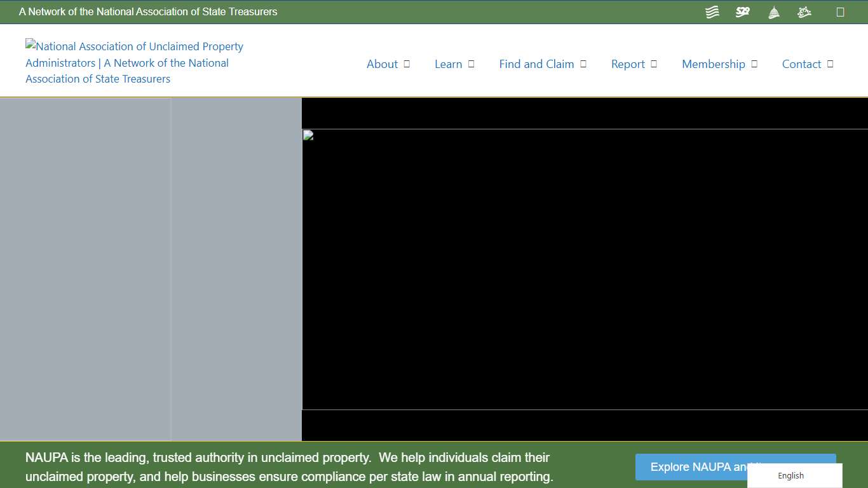
Task: Open the English language selector
Action: (x=790, y=475)
